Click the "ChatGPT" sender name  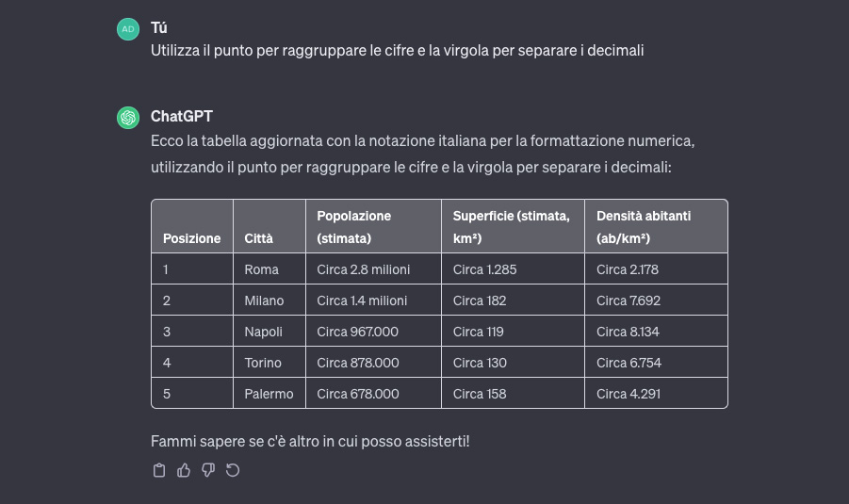(x=182, y=116)
